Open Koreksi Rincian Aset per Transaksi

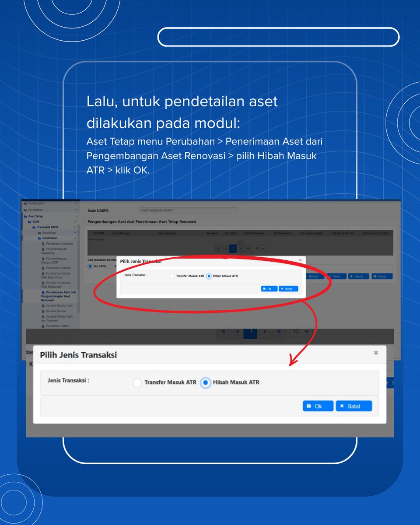57,318
